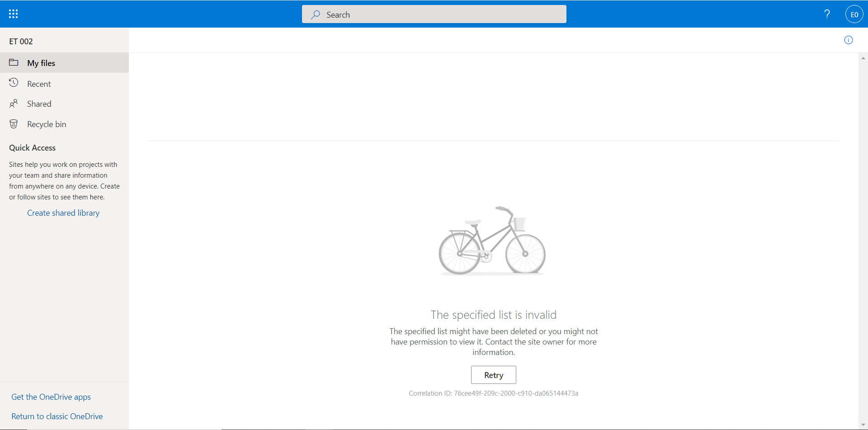This screenshot has height=430, width=868.
Task: Select My files in the sidebar
Action: click(x=41, y=63)
